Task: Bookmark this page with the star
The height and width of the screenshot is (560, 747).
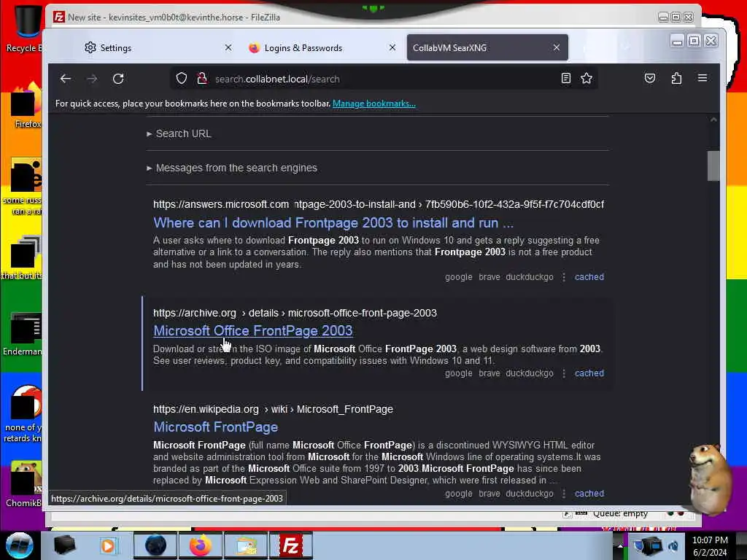Action: pos(587,78)
